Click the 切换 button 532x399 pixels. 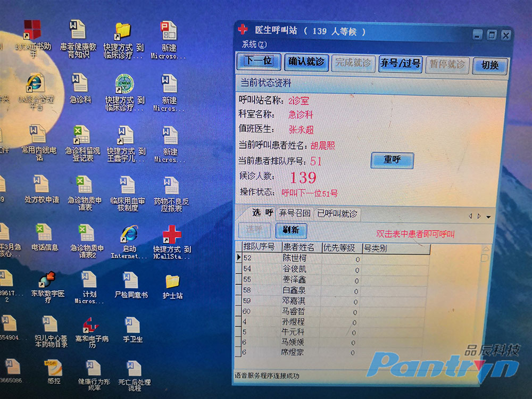pyautogui.click(x=490, y=65)
